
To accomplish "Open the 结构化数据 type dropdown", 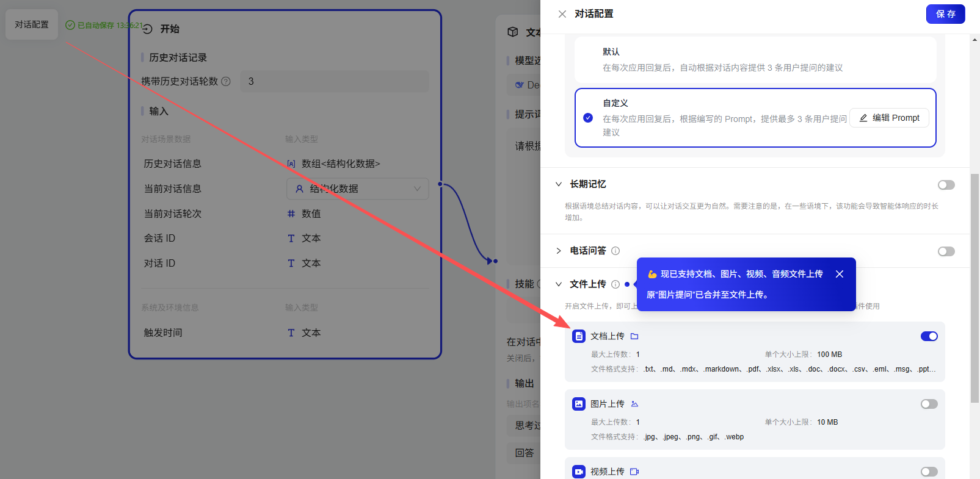I will coord(358,189).
